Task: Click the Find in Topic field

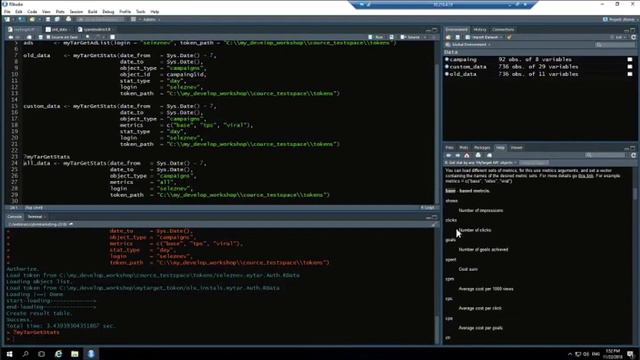Action: pos(534,162)
